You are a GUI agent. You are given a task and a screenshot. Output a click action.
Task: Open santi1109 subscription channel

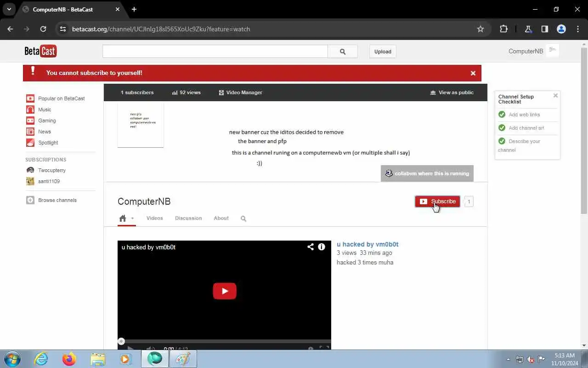pos(49,181)
